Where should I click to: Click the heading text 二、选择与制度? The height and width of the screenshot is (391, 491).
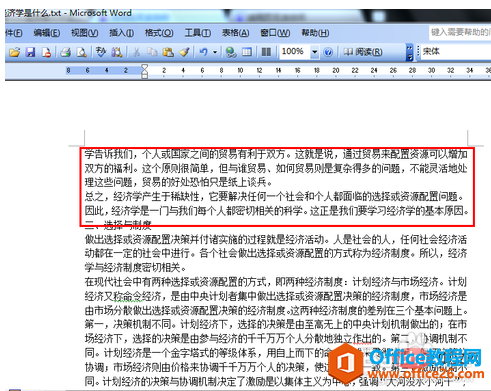point(118,225)
